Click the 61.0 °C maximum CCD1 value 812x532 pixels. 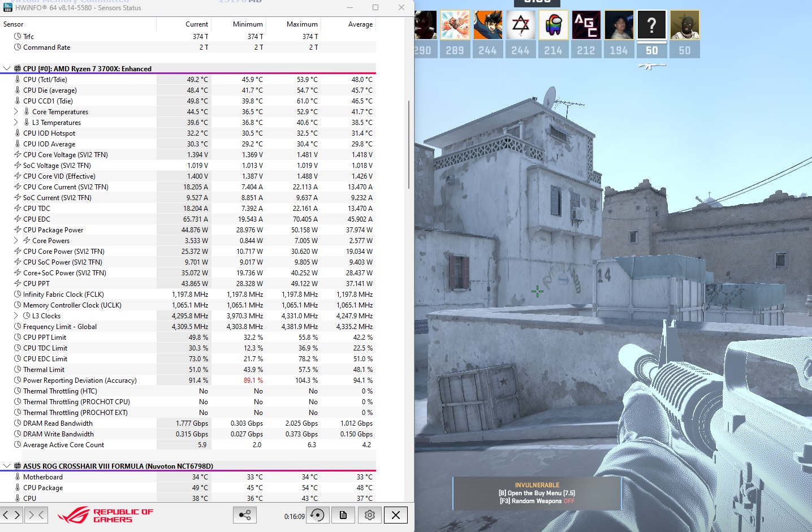pyautogui.click(x=307, y=101)
